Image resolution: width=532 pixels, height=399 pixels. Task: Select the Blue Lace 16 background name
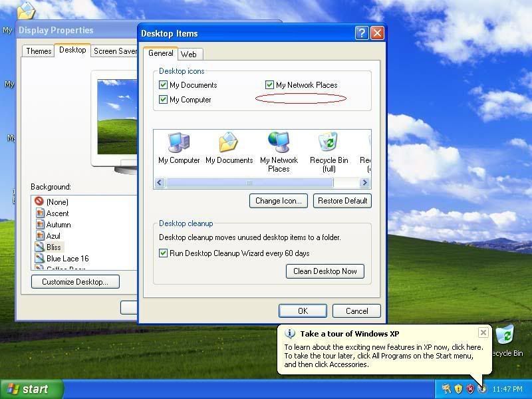click(68, 259)
